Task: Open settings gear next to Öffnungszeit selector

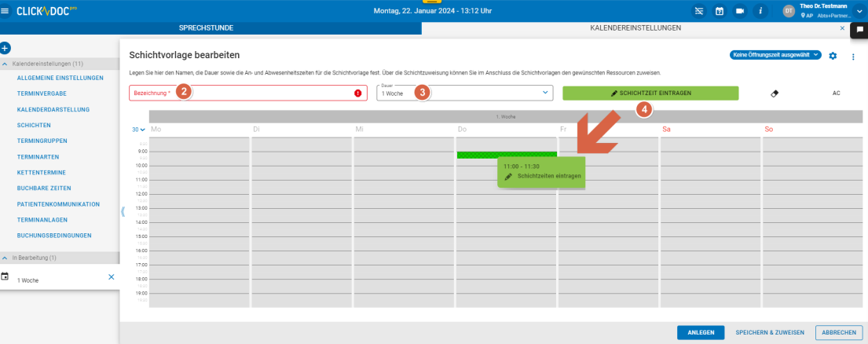Action: pos(833,56)
